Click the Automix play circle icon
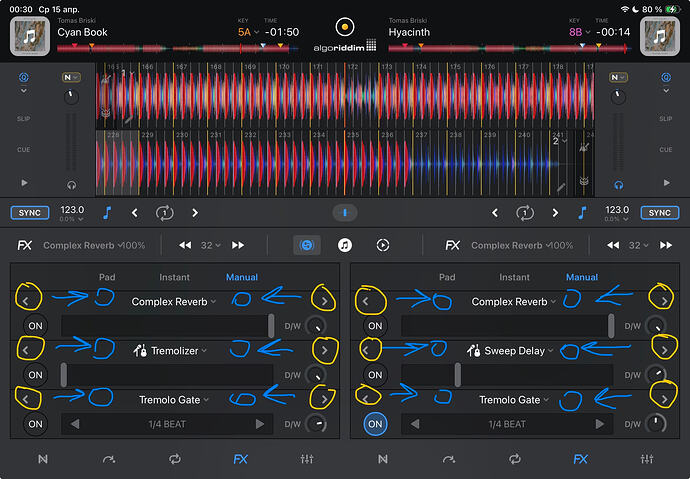This screenshot has height=479, width=690. tap(383, 245)
